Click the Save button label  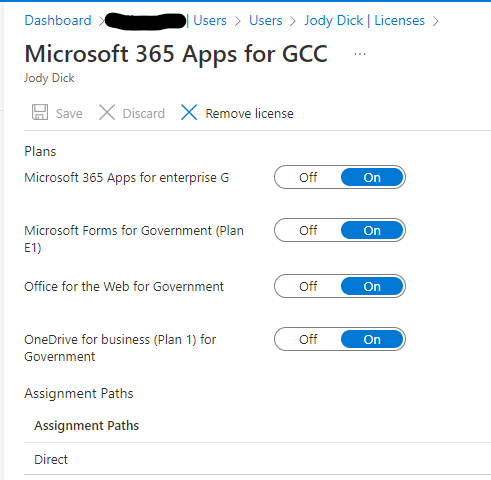click(69, 113)
